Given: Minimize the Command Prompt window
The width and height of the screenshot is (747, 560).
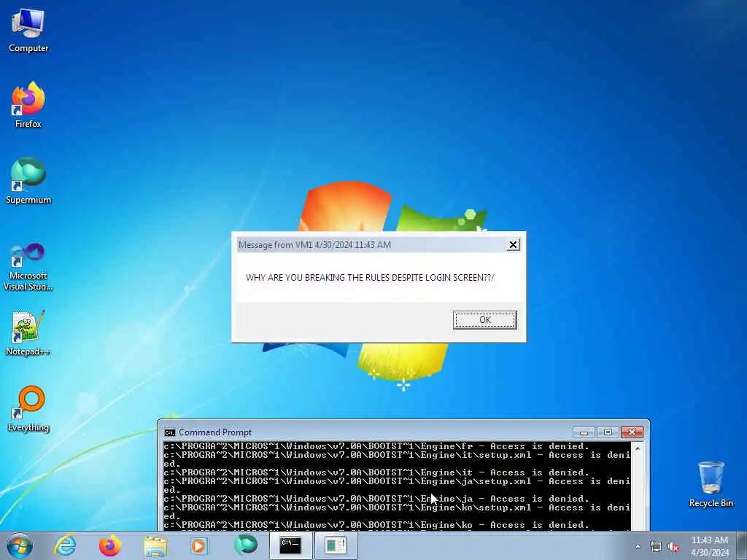Looking at the screenshot, I should tap(584, 432).
